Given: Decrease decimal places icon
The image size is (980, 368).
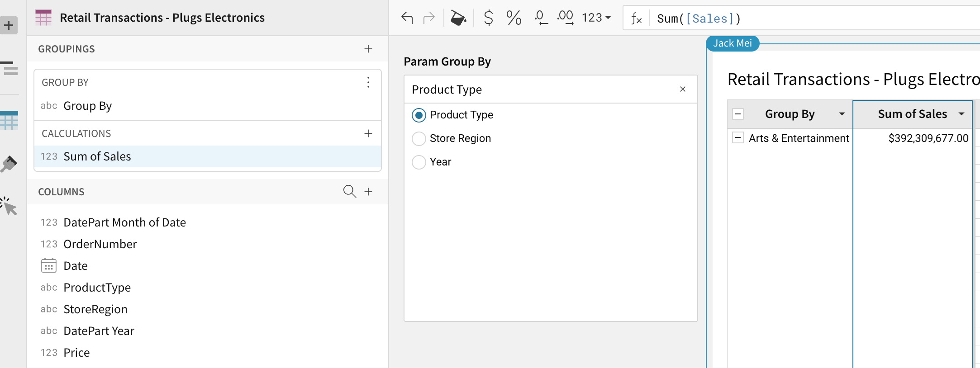Looking at the screenshot, I should 540,18.
